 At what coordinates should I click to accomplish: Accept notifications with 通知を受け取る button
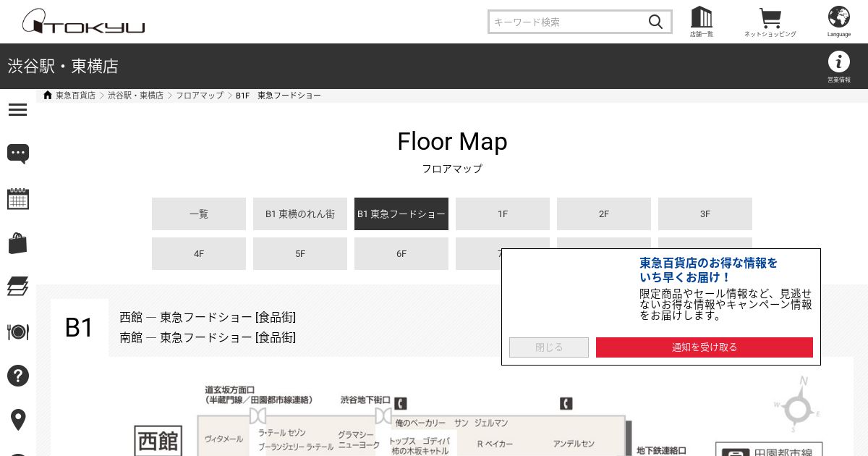(705, 347)
